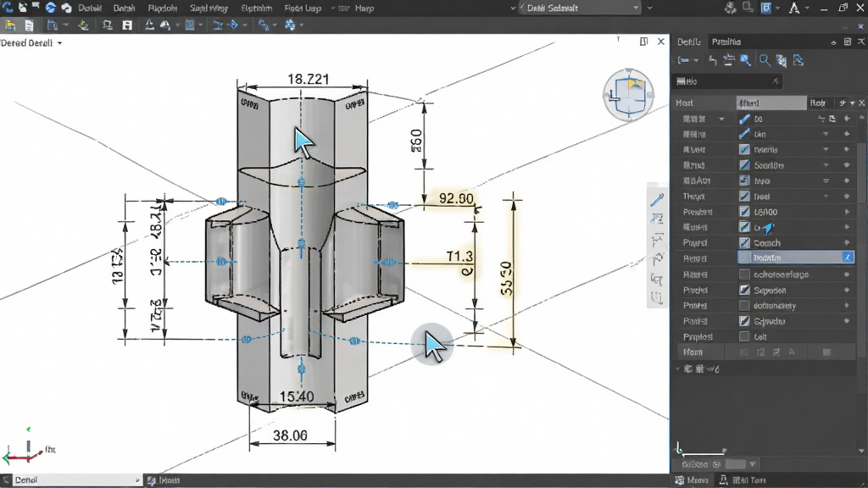Check the dofioinarety checkbox

(744, 305)
